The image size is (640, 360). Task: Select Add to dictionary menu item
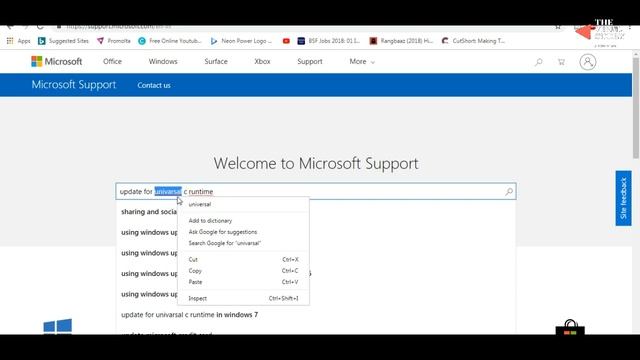pyautogui.click(x=243, y=220)
